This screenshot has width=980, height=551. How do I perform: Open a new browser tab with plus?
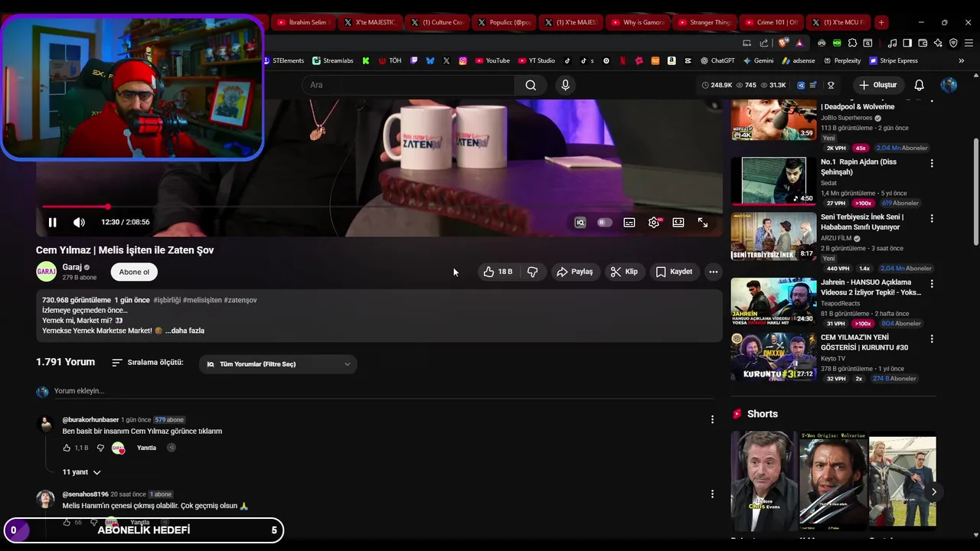tap(881, 22)
